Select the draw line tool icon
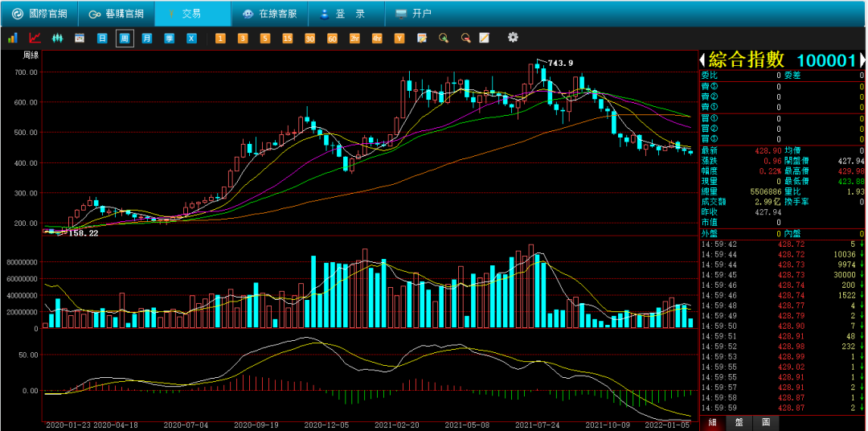868x431 pixels. click(485, 38)
